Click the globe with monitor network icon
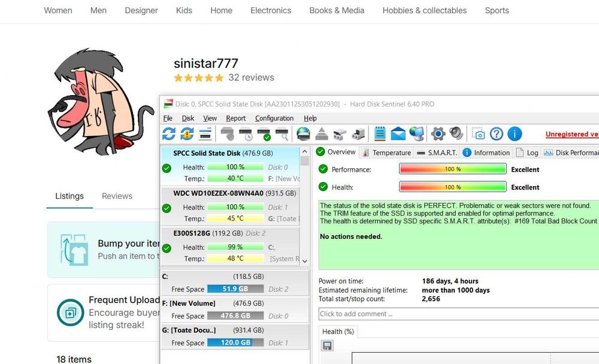 coord(416,134)
